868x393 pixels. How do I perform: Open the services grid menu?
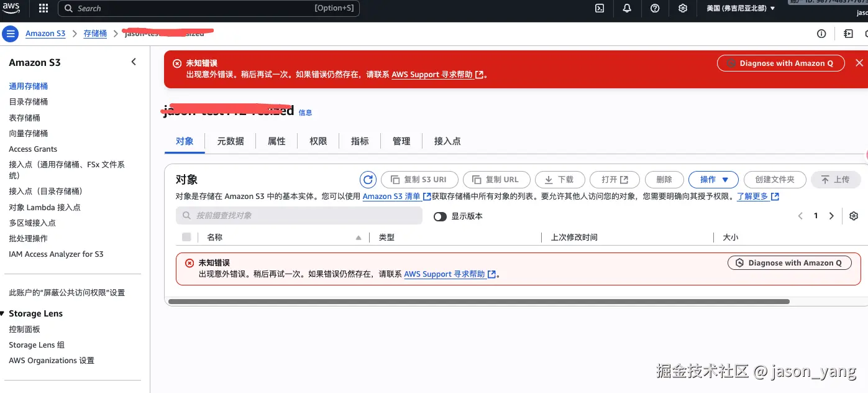tap(43, 8)
